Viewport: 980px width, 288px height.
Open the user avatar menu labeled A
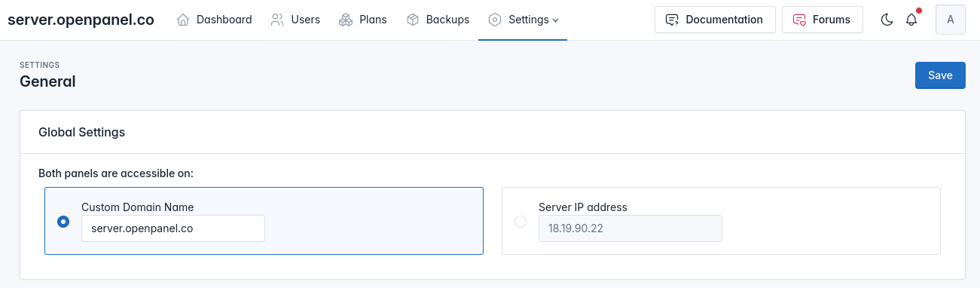pos(951,20)
